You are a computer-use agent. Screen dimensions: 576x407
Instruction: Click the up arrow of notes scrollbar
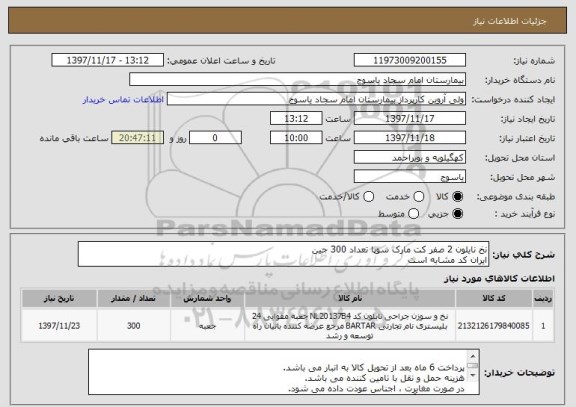(473, 356)
